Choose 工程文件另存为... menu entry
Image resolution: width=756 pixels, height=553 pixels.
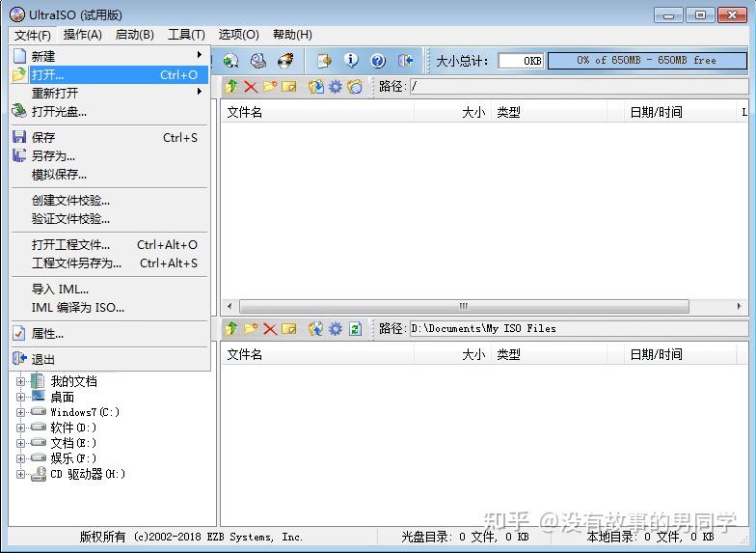(x=110, y=263)
